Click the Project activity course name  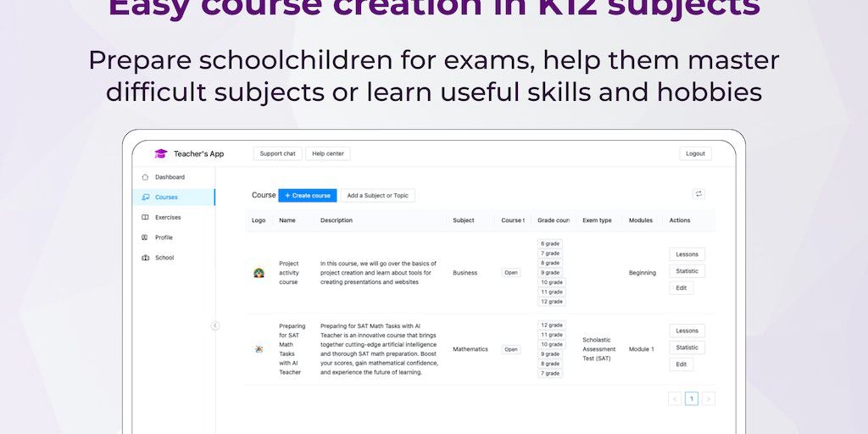(289, 273)
